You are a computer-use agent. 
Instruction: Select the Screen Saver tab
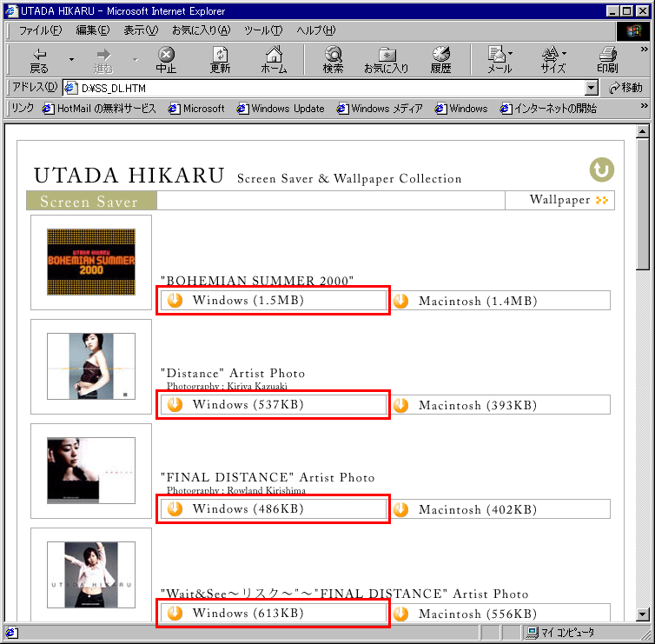pyautogui.click(x=91, y=201)
